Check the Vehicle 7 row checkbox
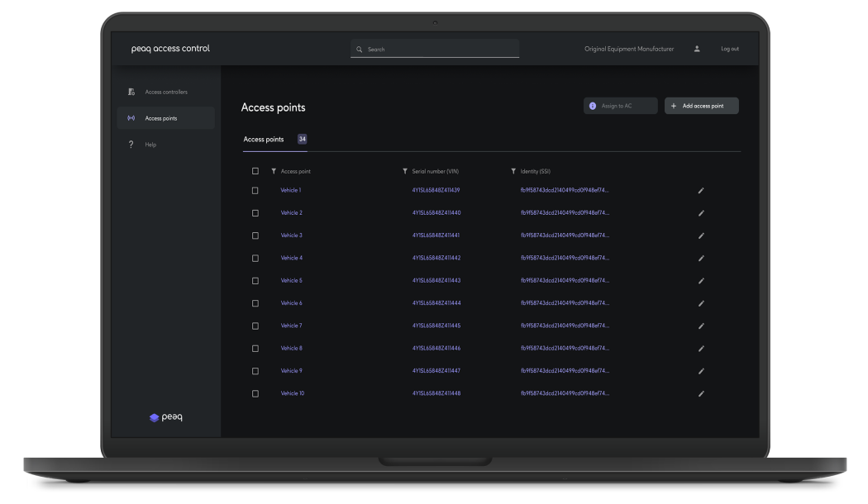868x504 pixels. point(255,326)
